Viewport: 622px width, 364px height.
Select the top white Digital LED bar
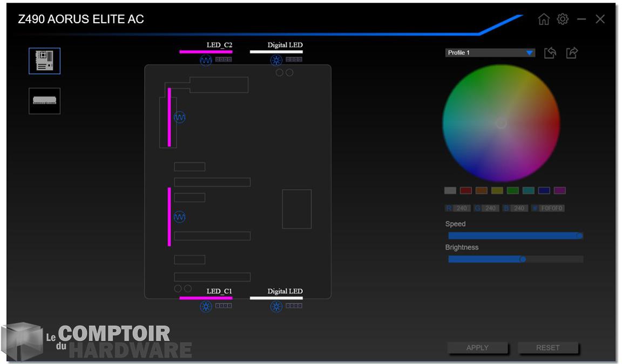[276, 52]
